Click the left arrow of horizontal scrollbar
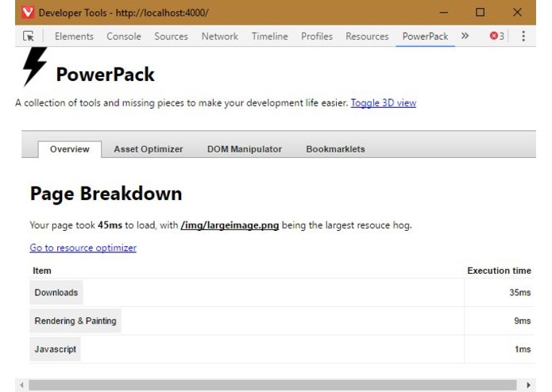 [x=21, y=385]
